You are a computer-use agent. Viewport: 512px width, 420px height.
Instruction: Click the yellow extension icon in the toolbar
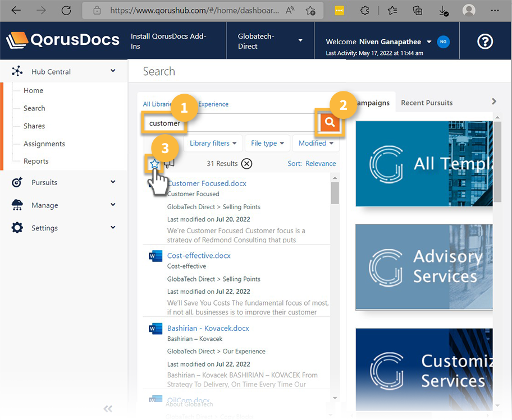[339, 11]
